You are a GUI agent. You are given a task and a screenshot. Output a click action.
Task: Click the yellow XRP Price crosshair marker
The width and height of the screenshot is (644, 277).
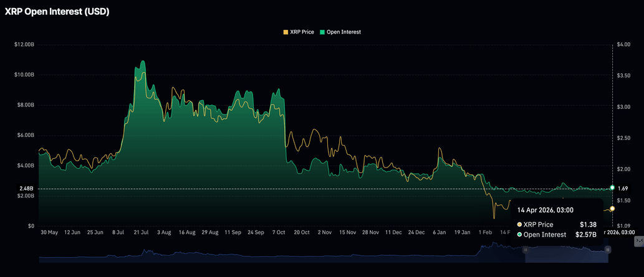(612, 209)
